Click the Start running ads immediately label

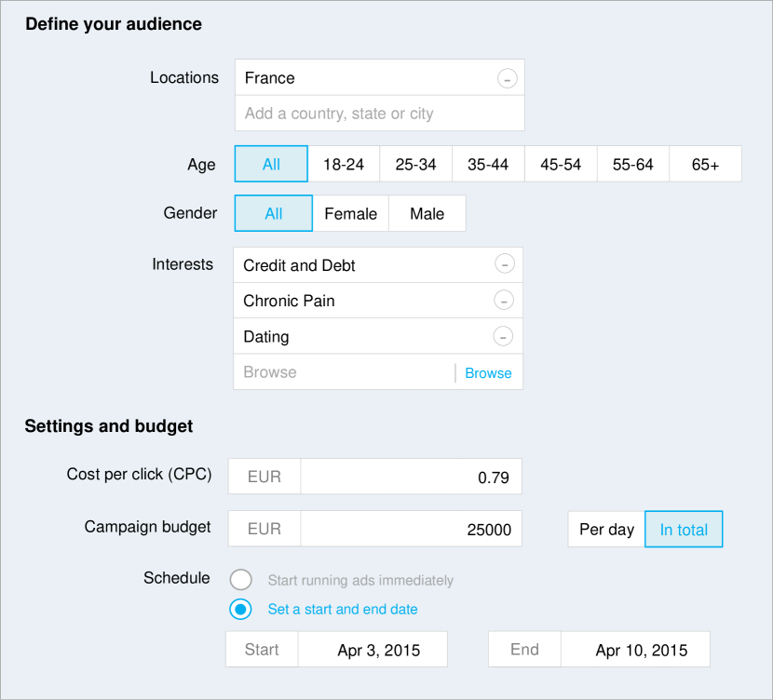click(x=360, y=580)
